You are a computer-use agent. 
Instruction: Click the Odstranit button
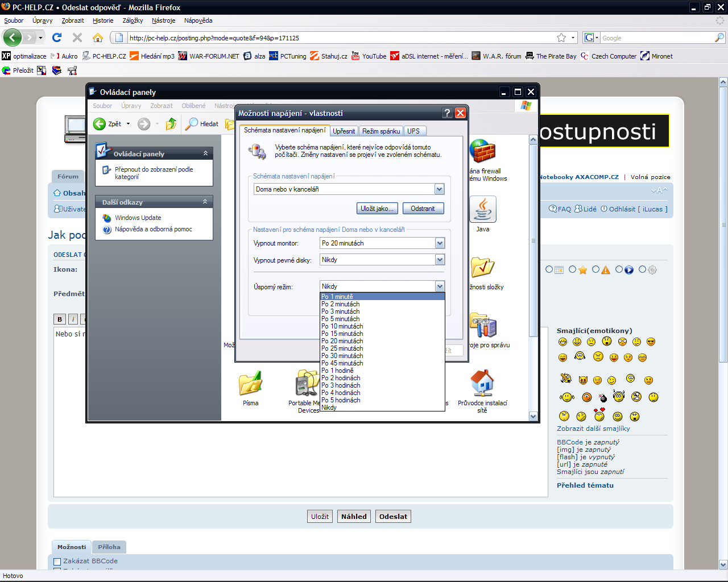423,209
